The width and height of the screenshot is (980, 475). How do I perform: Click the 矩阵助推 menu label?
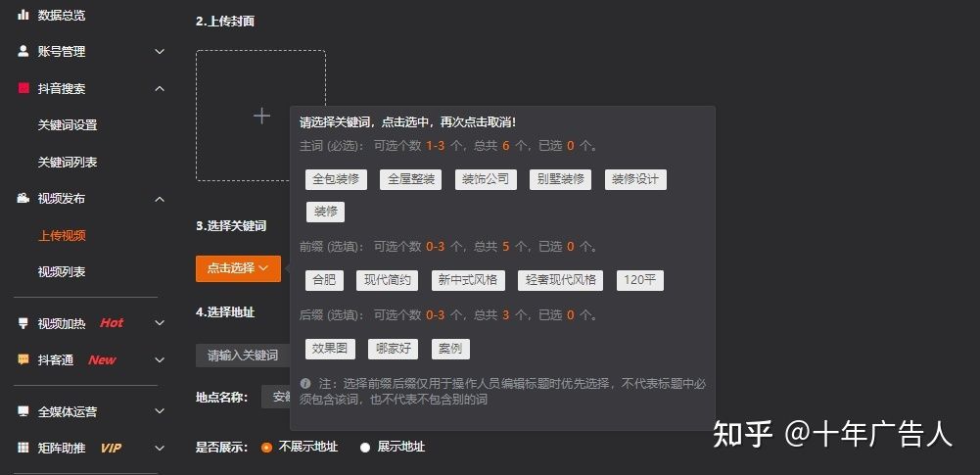click(62, 449)
